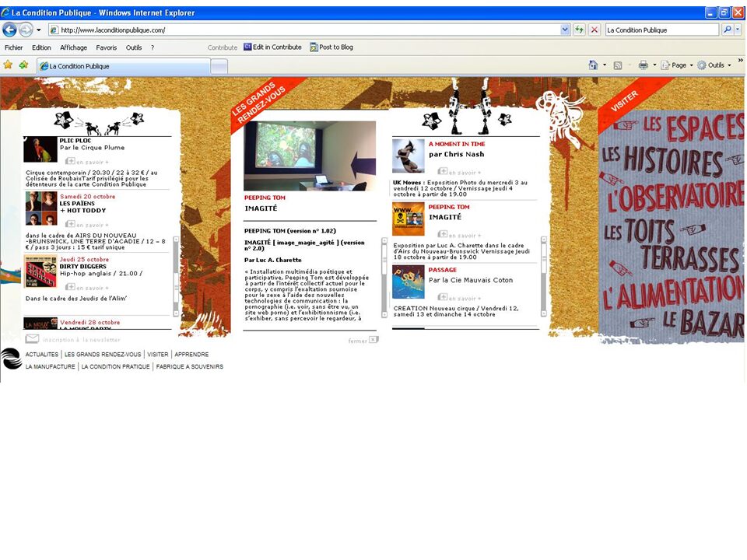Expand the Page menu dropdown
The image size is (747, 560).
679,65
